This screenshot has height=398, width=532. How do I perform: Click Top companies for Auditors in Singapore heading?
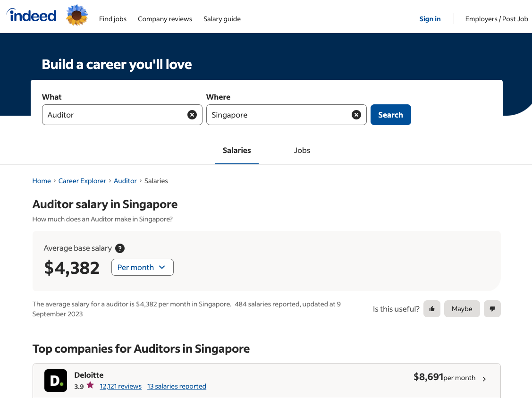(x=141, y=349)
